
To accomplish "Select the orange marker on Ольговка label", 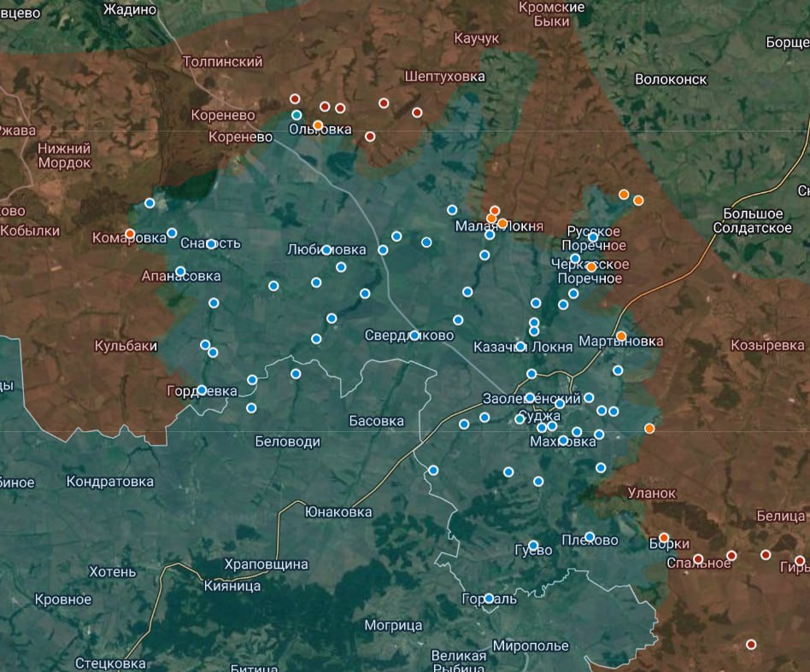I will coord(318,126).
